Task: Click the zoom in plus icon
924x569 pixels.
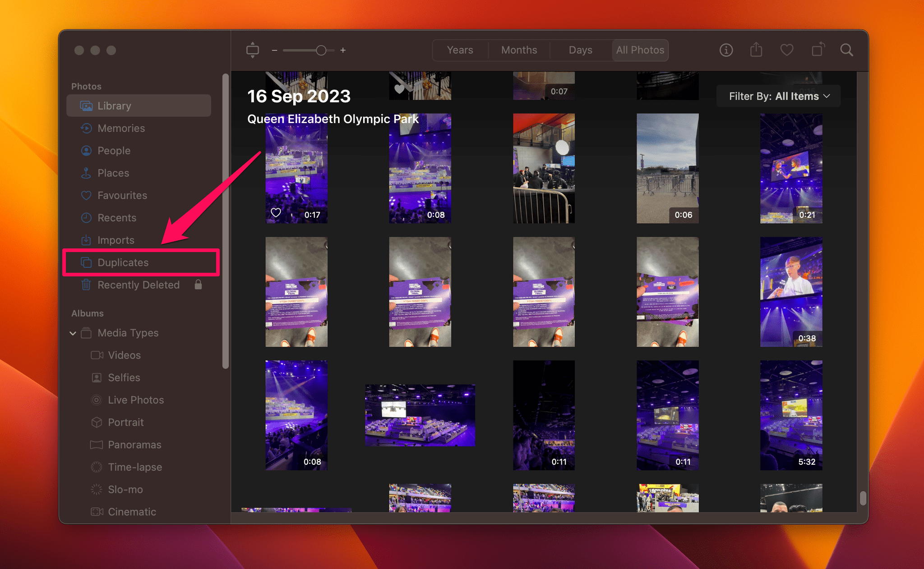Action: 343,50
